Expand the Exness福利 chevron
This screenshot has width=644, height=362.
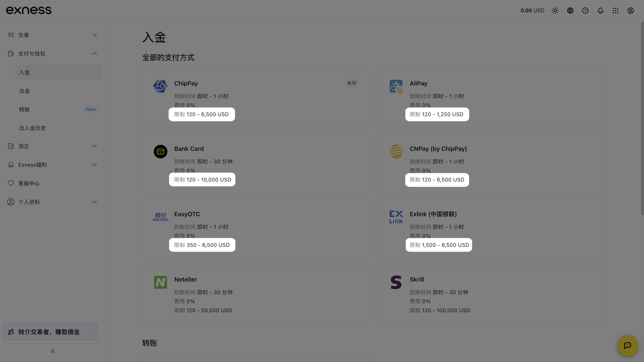(95, 165)
